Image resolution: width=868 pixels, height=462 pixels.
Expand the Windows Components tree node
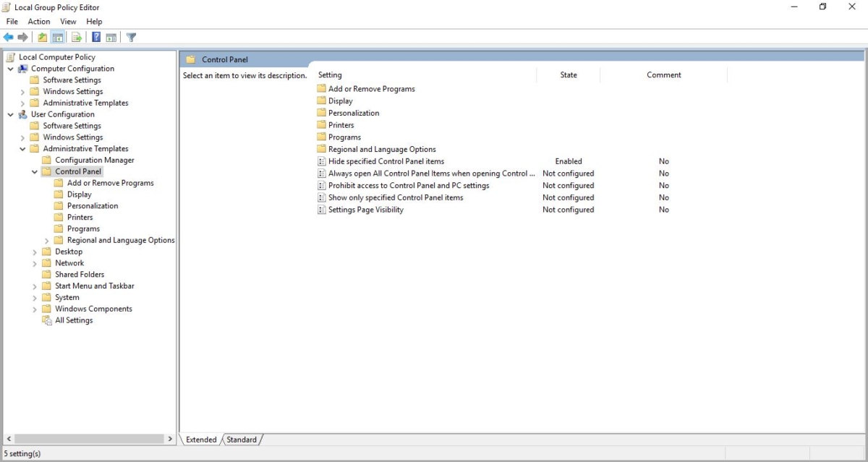click(x=35, y=309)
